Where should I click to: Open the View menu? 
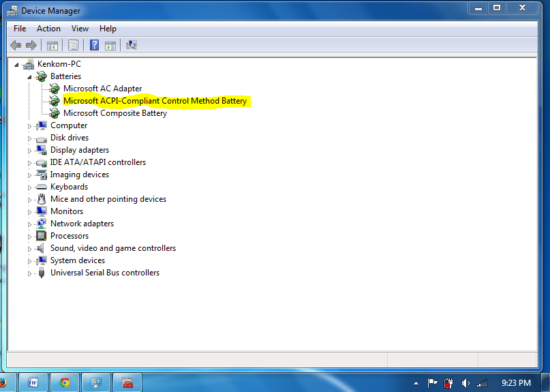(80, 29)
